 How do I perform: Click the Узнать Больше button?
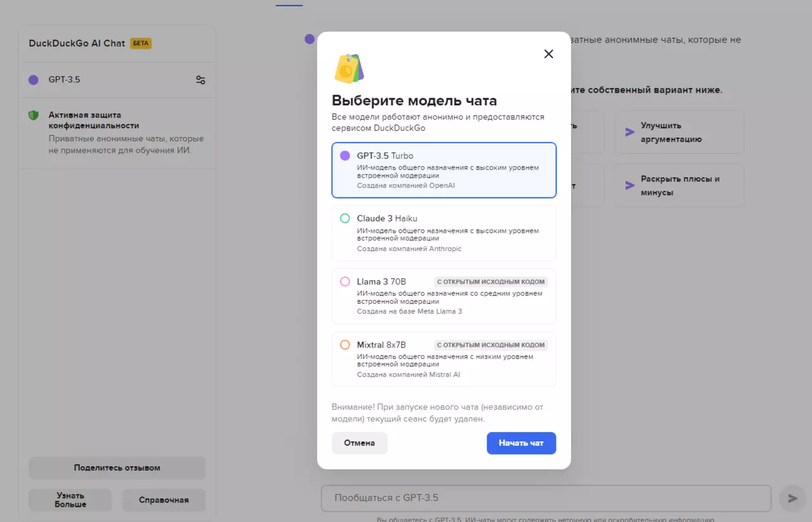(x=70, y=500)
